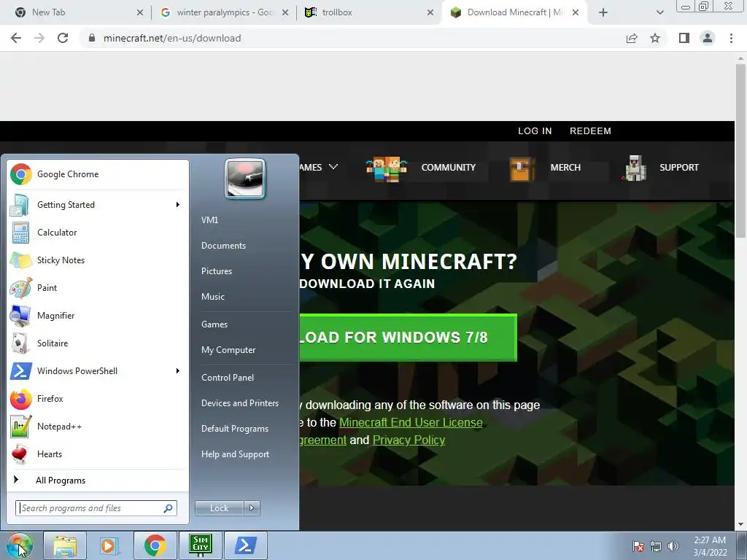Open Calculator from Start menu
This screenshot has height=560, width=747.
[x=98, y=233]
